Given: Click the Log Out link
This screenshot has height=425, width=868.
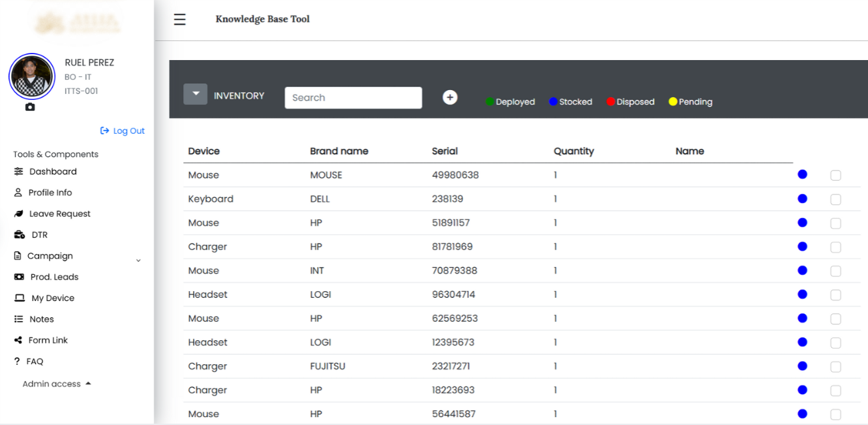Looking at the screenshot, I should (123, 131).
